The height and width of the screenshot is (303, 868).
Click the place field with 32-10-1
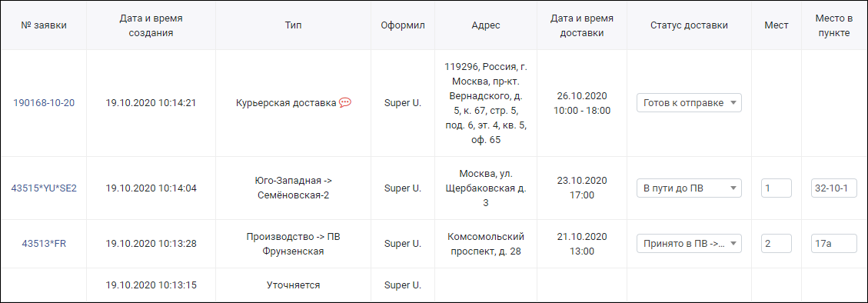(x=833, y=188)
